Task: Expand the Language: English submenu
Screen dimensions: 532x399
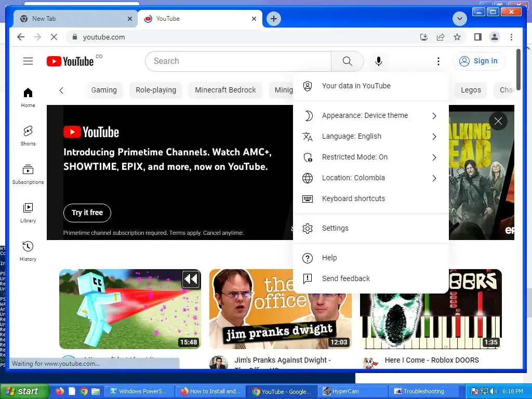Action: [x=371, y=137]
